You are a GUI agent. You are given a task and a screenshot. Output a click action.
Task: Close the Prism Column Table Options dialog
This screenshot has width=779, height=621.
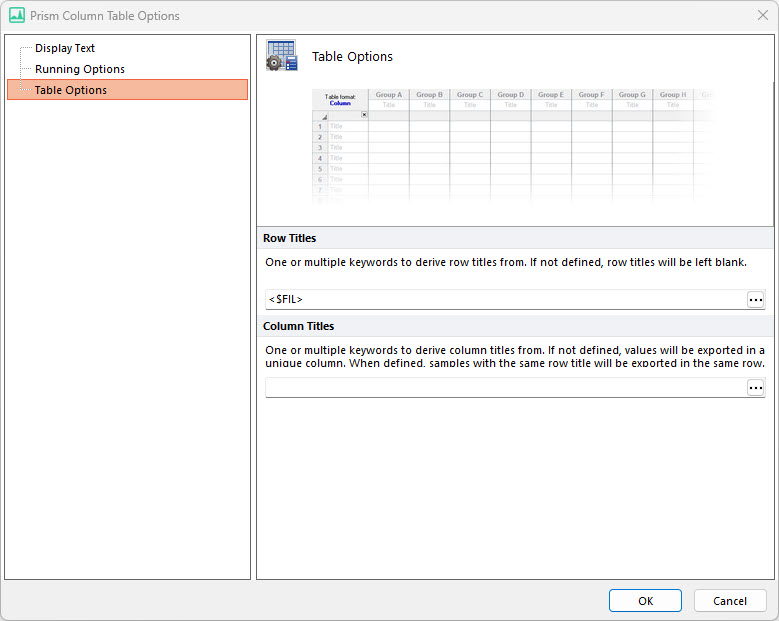coord(763,16)
